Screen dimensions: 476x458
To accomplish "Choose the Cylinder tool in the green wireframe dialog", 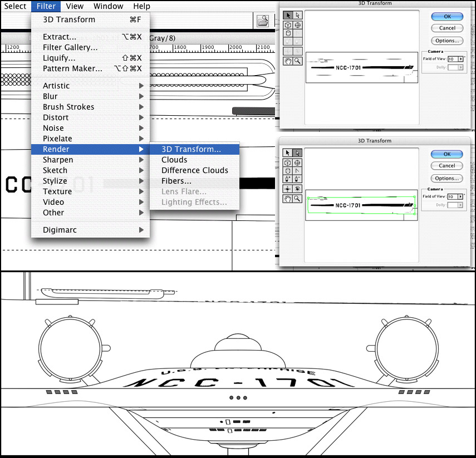I will pyautogui.click(x=287, y=171).
